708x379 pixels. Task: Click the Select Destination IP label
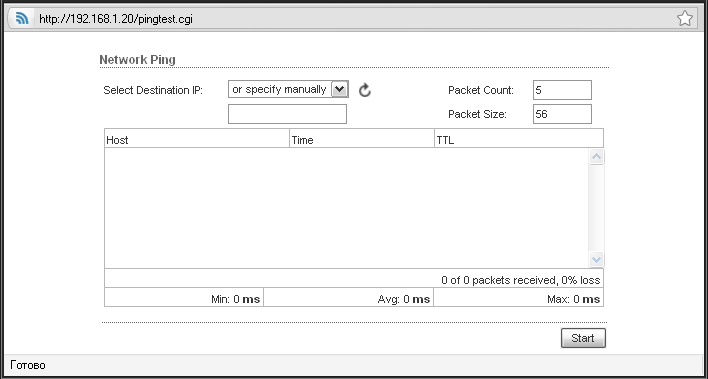(153, 90)
